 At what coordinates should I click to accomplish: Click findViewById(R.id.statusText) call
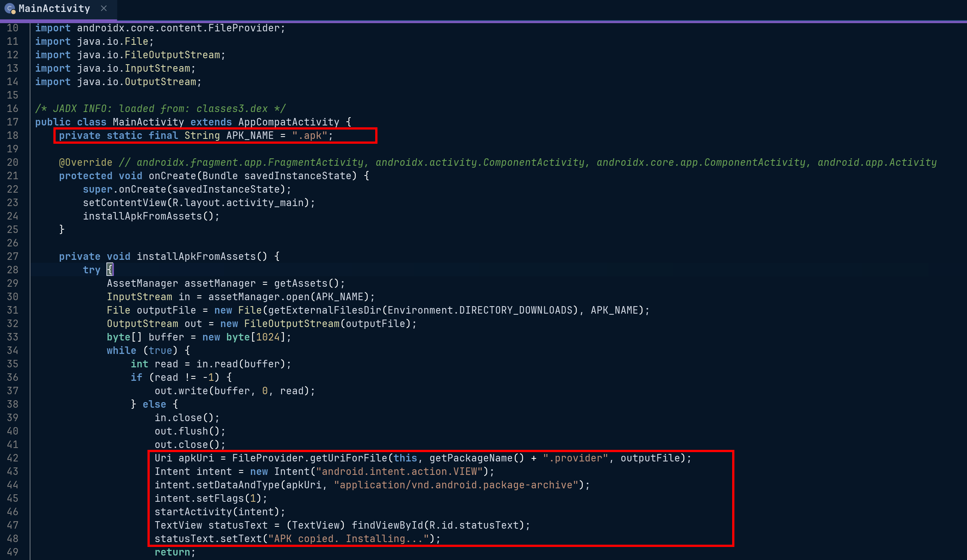click(438, 525)
